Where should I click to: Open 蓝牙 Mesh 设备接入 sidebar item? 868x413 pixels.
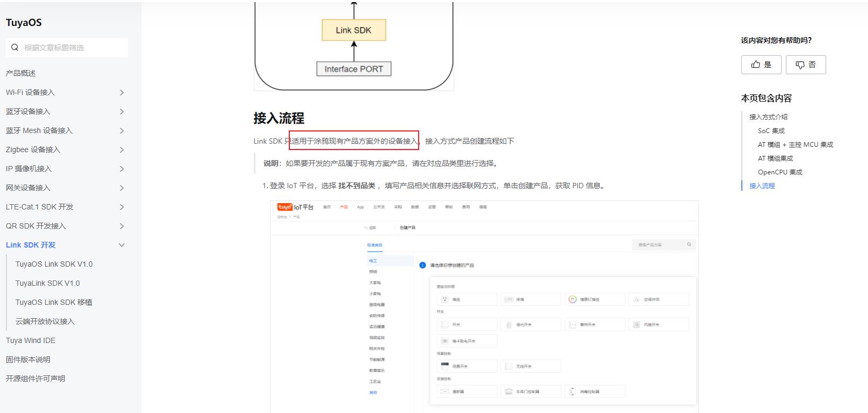(x=39, y=130)
